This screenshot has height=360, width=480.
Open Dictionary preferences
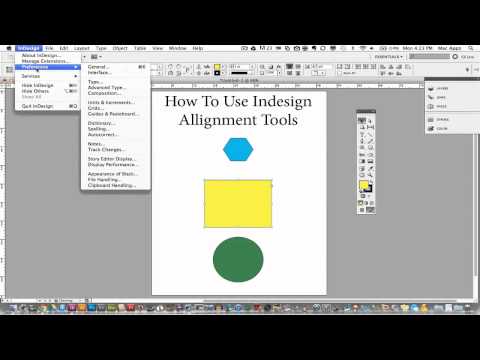pos(115,123)
